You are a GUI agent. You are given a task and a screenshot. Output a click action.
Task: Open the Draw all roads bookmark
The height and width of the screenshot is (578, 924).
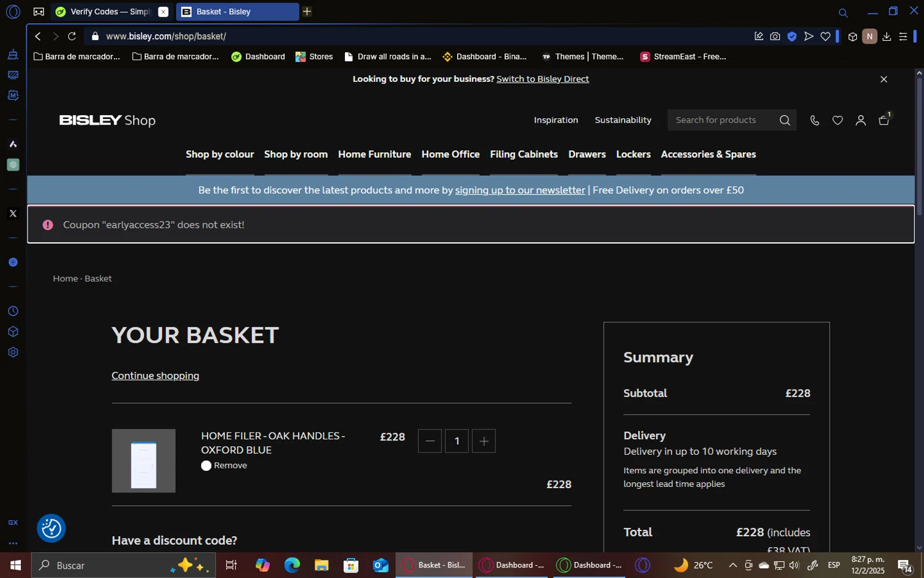coord(387,57)
